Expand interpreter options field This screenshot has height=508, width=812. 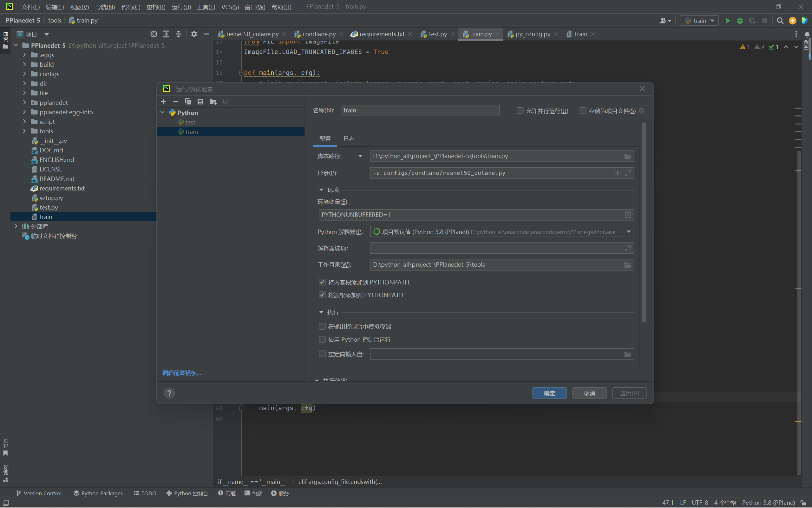click(627, 248)
